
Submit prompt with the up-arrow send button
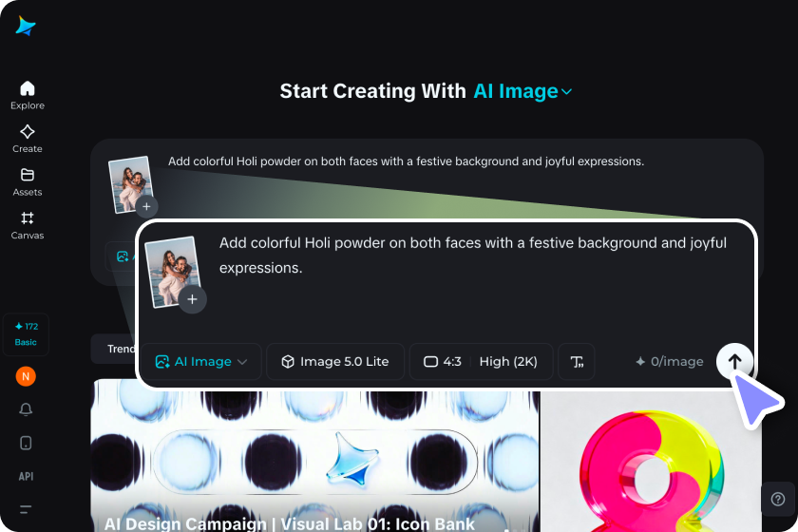click(x=734, y=361)
